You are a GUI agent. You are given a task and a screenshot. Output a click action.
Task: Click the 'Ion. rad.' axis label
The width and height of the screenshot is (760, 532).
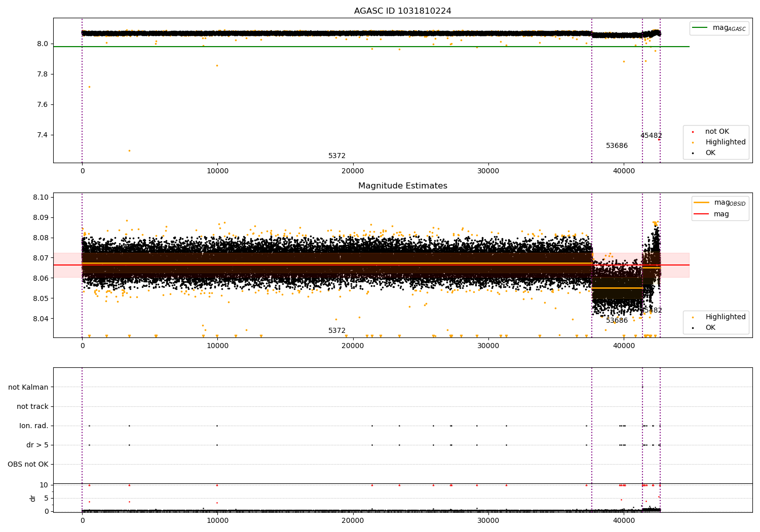click(x=34, y=426)
